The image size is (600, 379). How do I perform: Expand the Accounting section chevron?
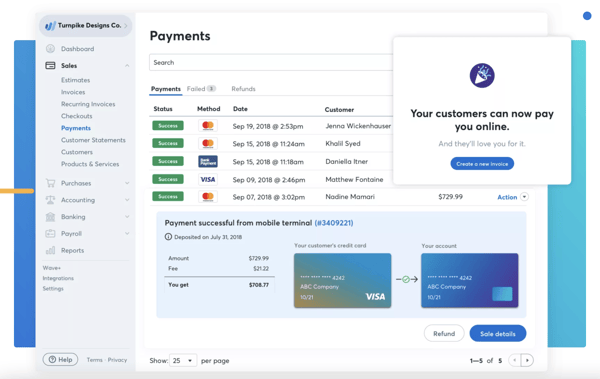(127, 200)
